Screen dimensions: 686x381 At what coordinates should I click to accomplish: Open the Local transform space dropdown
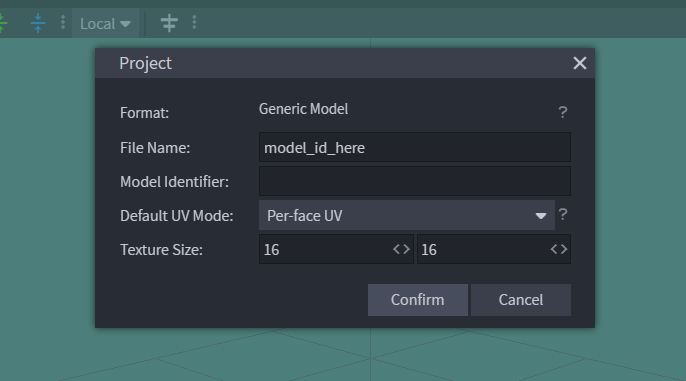(105, 23)
